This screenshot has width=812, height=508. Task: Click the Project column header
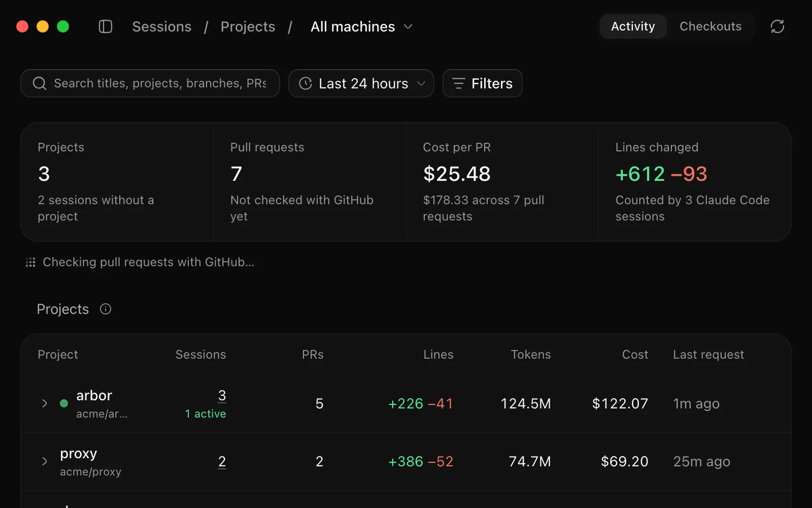point(58,355)
